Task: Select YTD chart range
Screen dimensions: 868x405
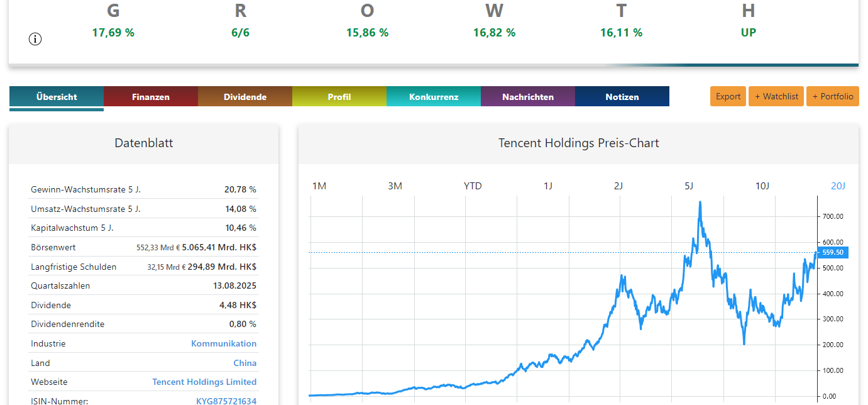Action: click(x=473, y=186)
